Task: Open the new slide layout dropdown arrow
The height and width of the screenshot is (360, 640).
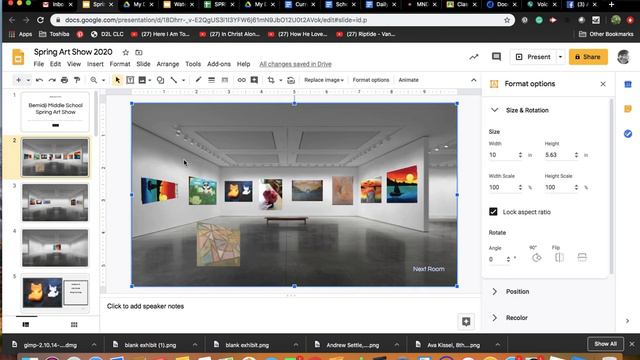Action: coord(28,80)
